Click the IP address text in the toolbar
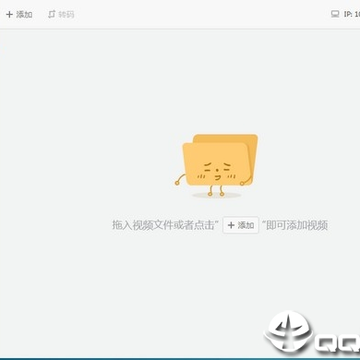The width and height of the screenshot is (360, 360). pos(352,14)
